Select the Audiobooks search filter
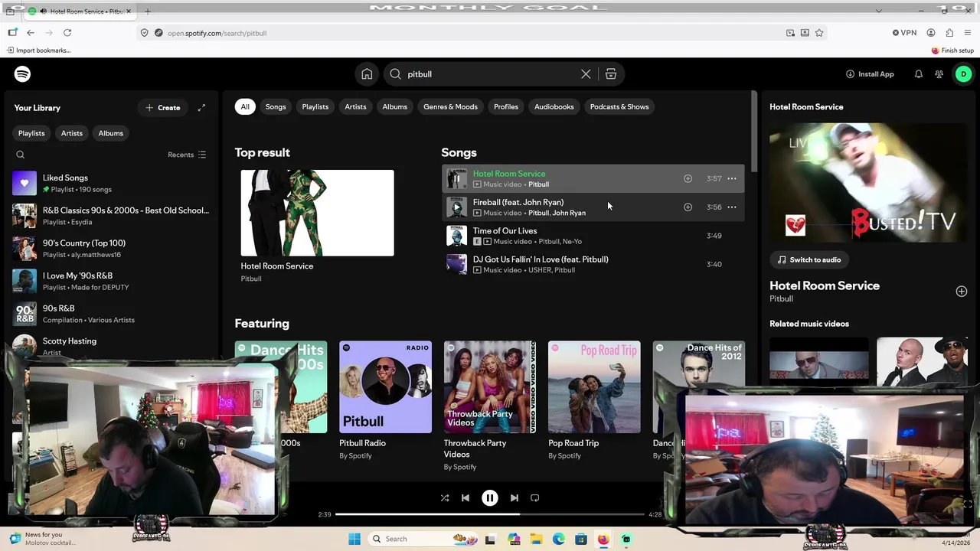This screenshot has height=551, width=980. point(554,106)
